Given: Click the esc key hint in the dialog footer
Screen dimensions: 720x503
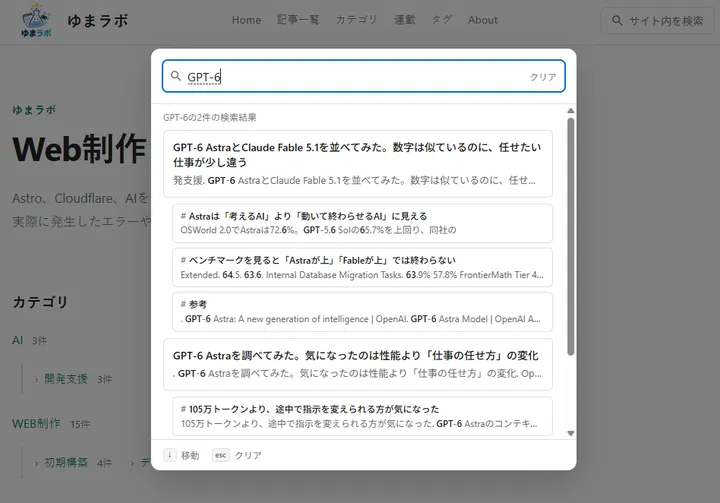Looking at the screenshot, I should tap(220, 455).
